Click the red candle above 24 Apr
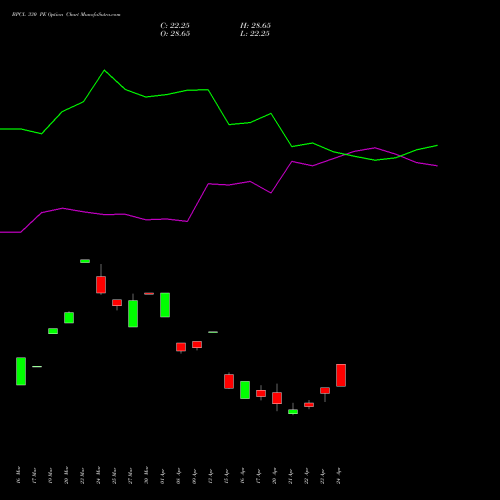This screenshot has width=500, height=500. (x=341, y=375)
